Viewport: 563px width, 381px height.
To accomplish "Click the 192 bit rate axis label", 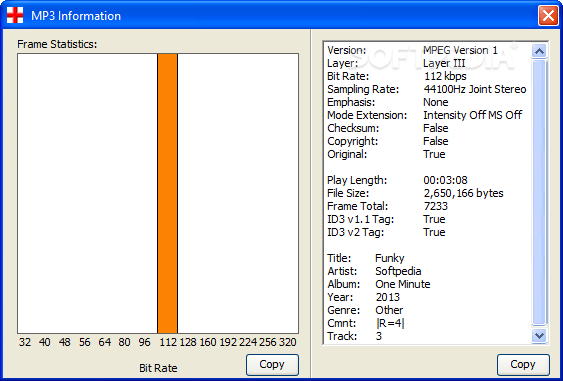I will coord(228,342).
